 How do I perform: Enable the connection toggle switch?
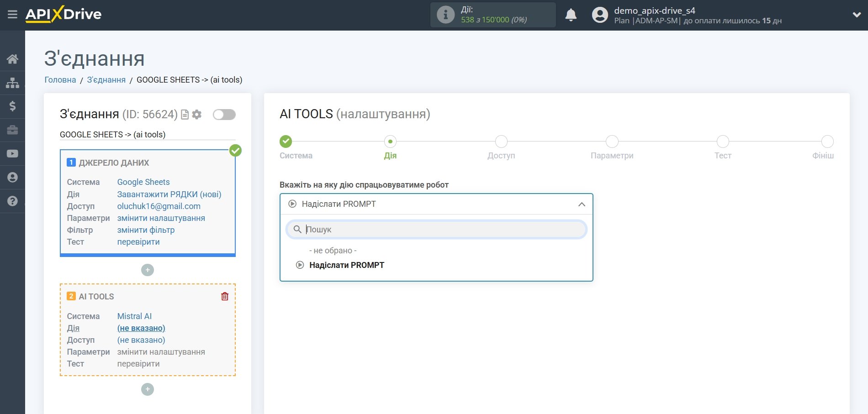[224, 115]
